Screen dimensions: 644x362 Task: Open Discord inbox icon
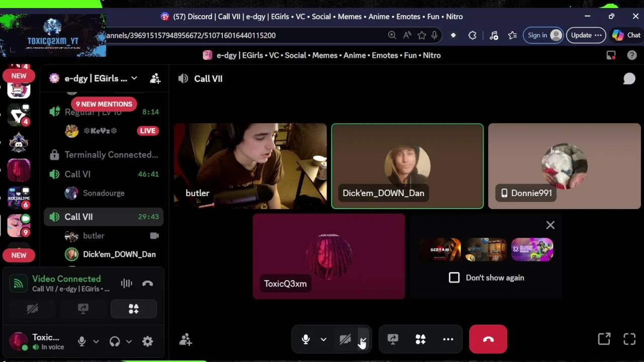[x=611, y=55]
